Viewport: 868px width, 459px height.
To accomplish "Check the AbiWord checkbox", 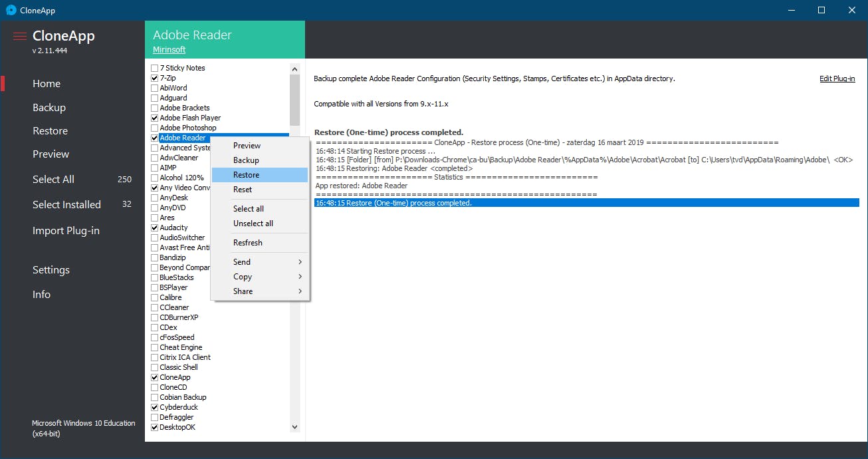I will (155, 88).
